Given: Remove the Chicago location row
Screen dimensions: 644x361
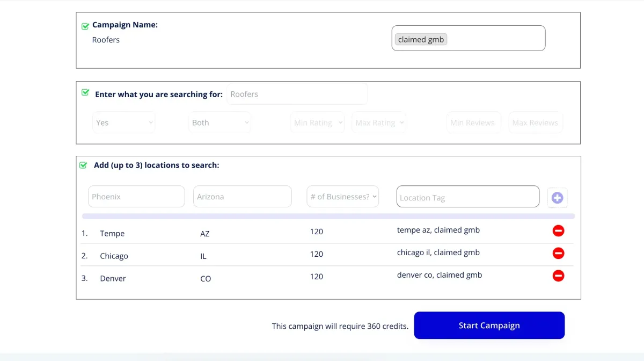Looking at the screenshot, I should pos(558,253).
